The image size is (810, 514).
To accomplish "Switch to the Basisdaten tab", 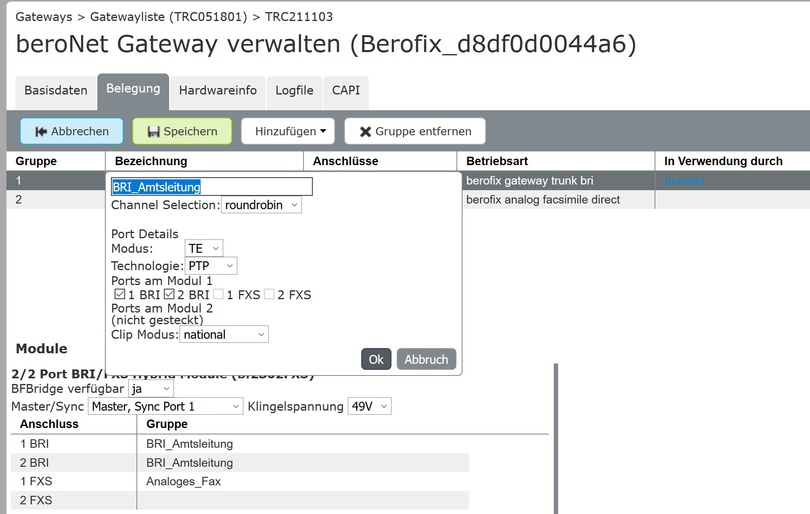I will tap(56, 91).
